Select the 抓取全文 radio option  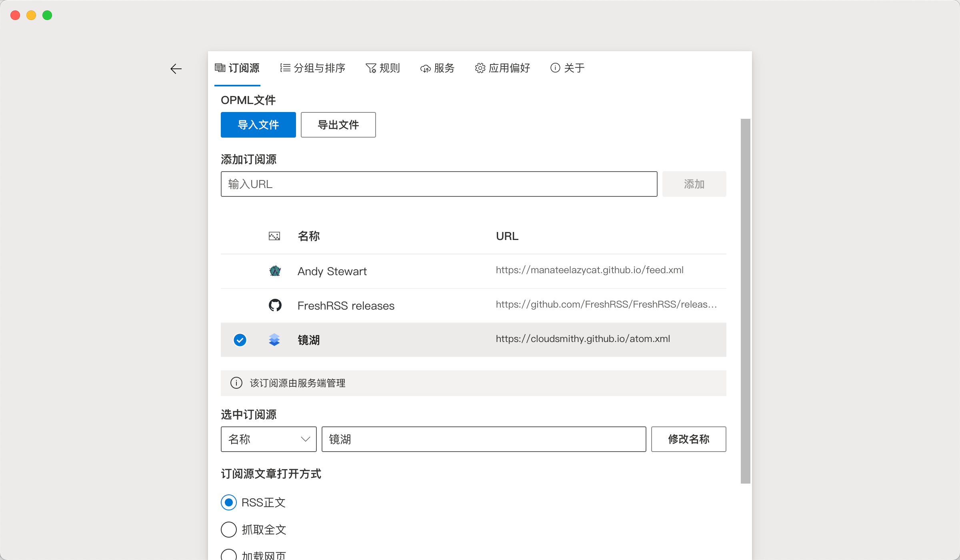click(229, 530)
